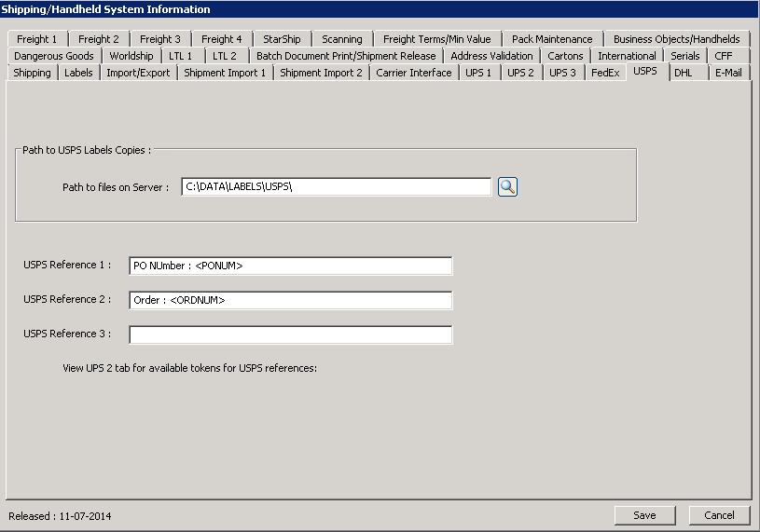Select the Address Validation tab
The width and height of the screenshot is (760, 532).
coord(491,56)
